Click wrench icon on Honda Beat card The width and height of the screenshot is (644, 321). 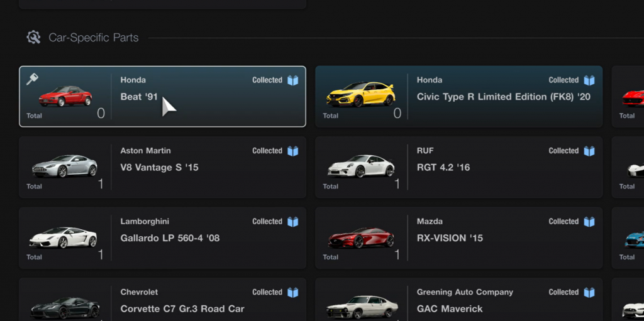point(32,79)
